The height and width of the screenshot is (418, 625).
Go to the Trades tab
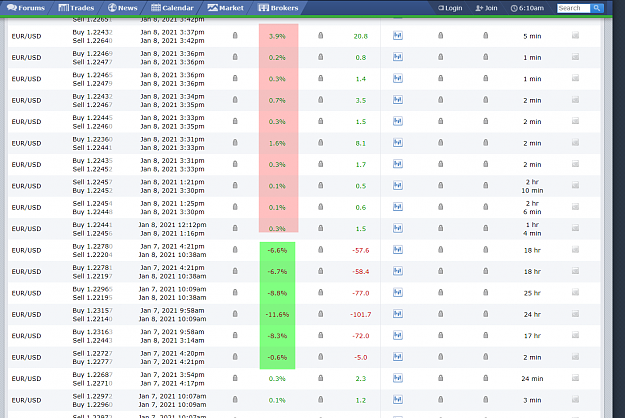point(76,8)
